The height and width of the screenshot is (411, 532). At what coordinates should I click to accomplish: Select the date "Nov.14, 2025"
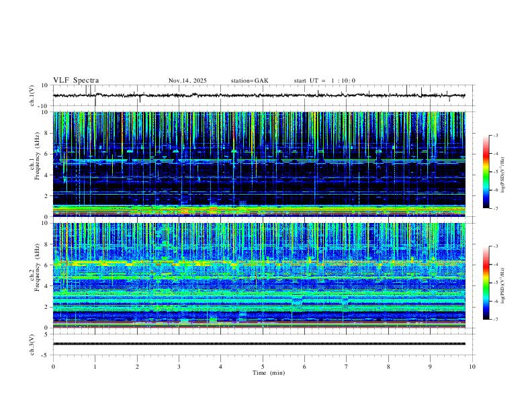[x=187, y=81]
